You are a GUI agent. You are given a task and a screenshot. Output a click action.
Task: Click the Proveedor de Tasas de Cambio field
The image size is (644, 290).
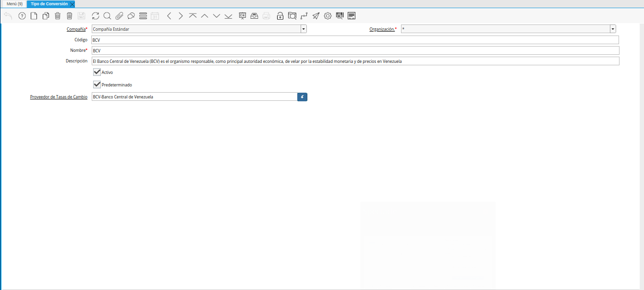click(x=194, y=97)
